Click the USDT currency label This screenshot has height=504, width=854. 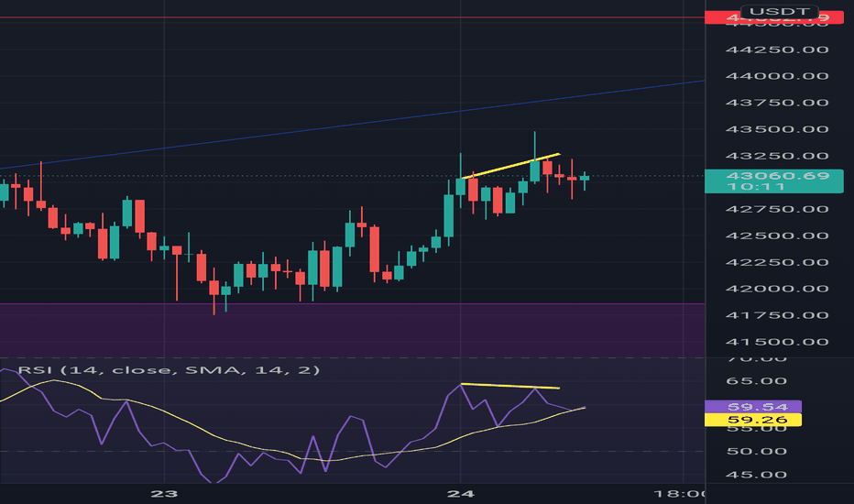coord(780,11)
